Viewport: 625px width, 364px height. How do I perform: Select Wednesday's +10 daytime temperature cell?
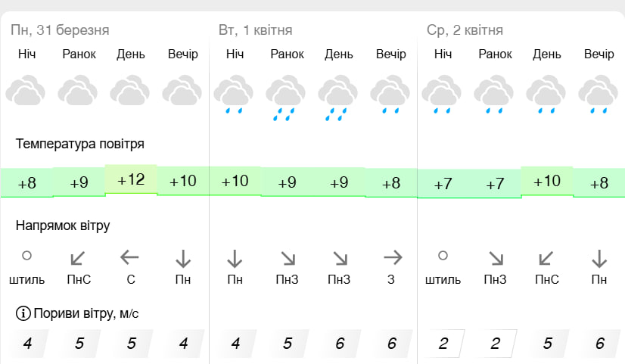pos(547,181)
